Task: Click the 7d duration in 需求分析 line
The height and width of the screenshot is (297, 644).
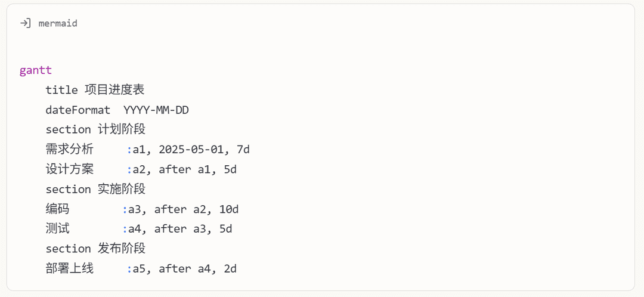Action: pyautogui.click(x=243, y=149)
